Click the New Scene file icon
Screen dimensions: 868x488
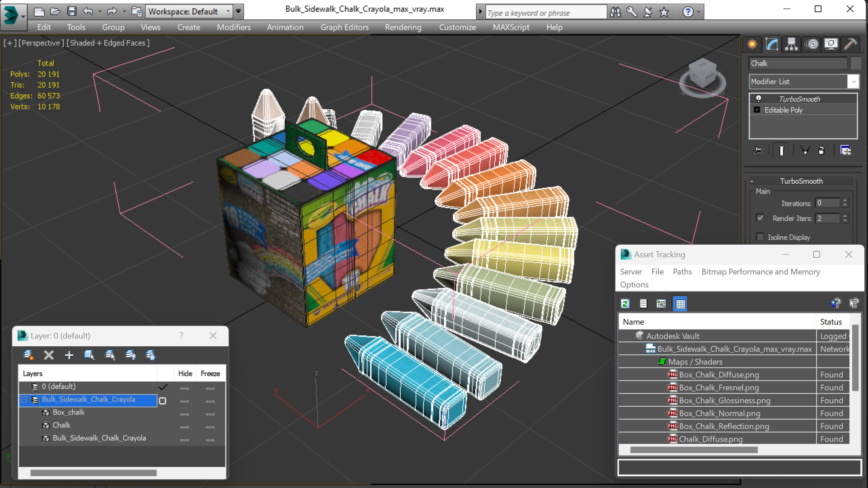pos(39,11)
